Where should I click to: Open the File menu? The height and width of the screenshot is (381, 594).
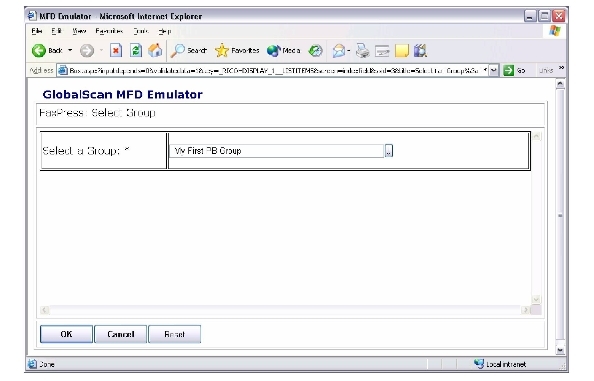[x=37, y=31]
